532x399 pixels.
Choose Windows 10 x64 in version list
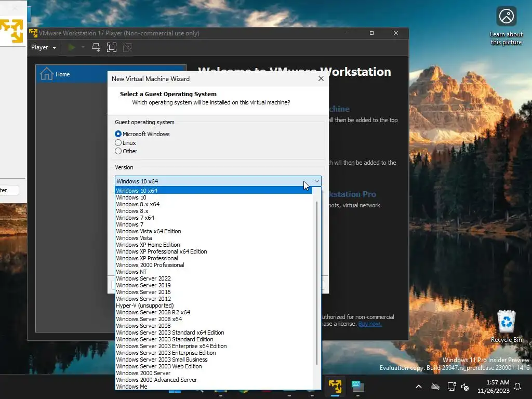point(214,191)
